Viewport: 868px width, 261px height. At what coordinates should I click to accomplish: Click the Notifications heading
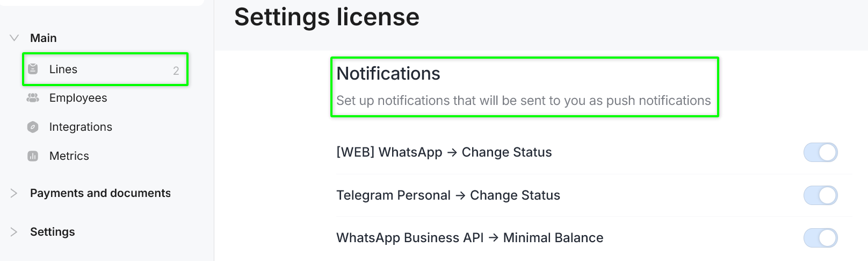(x=388, y=74)
